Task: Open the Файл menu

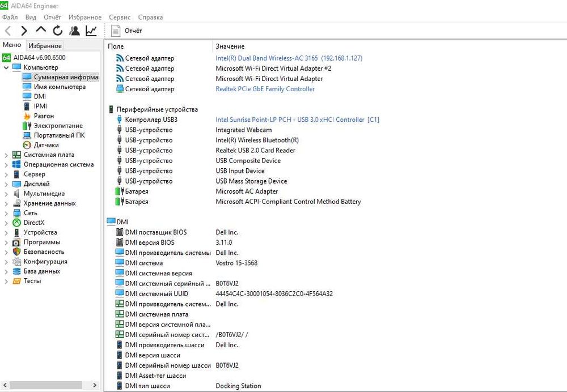Action: pyautogui.click(x=10, y=17)
